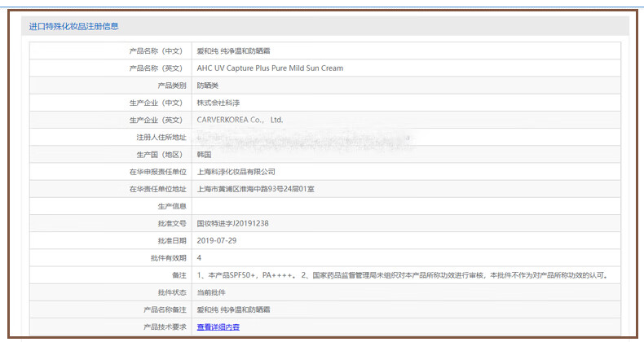Viewport: 644px width, 342px height.
Task: Click the 批件有效期 label
Action: tap(169, 257)
